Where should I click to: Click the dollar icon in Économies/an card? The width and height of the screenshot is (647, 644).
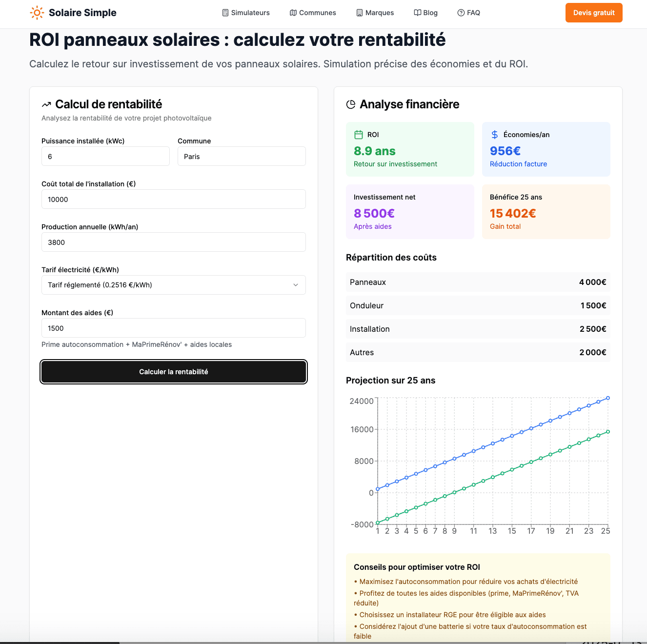point(495,135)
